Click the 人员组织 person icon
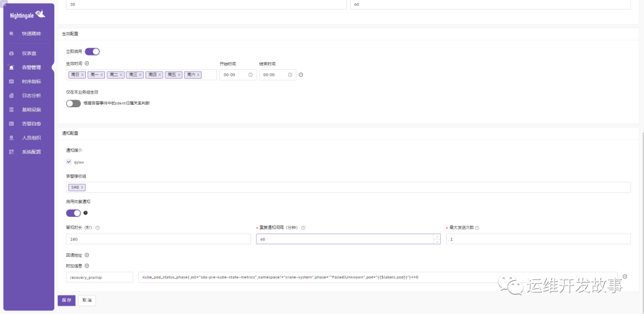 tap(11, 138)
